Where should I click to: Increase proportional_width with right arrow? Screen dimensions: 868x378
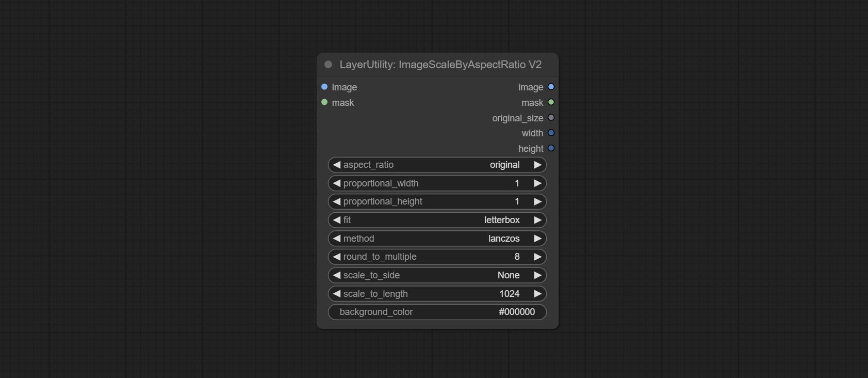pos(537,183)
